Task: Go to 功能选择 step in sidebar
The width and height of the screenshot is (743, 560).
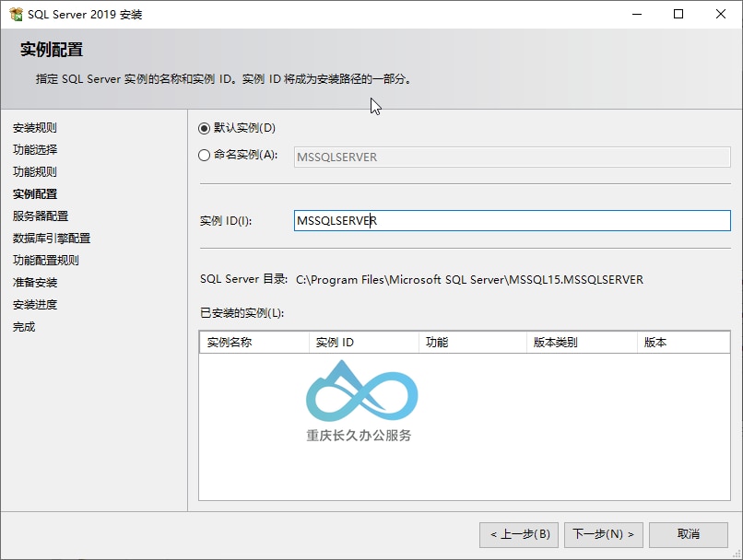Action: point(35,149)
